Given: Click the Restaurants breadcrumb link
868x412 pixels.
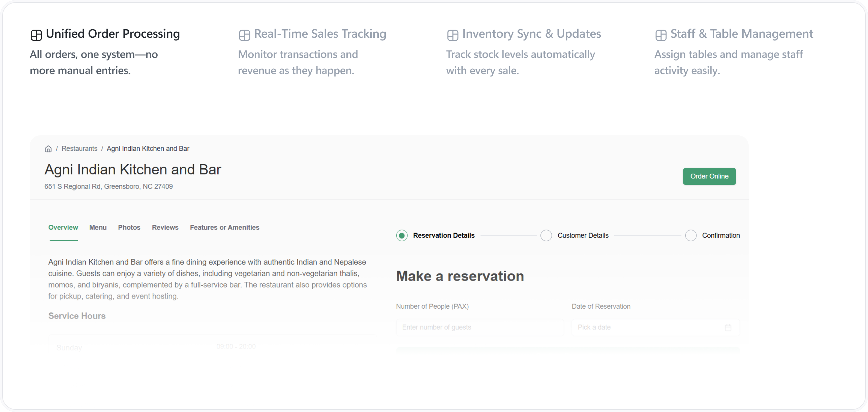Looking at the screenshot, I should pos(79,148).
